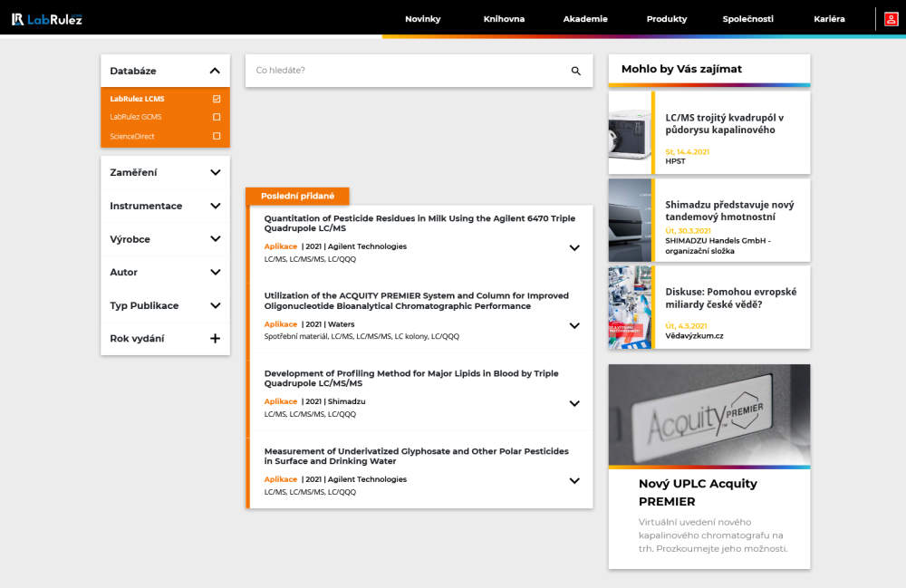906x588 pixels.
Task: Open Akademie menu item
Action: point(585,19)
